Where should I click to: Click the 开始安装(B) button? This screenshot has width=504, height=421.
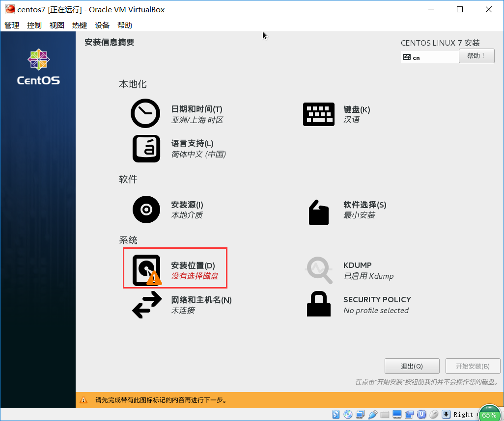[x=473, y=366]
